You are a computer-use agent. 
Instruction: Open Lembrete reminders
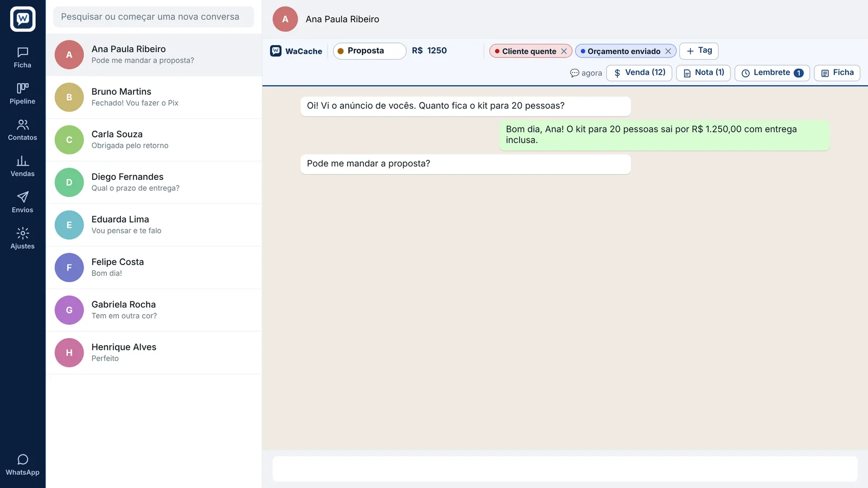click(772, 73)
